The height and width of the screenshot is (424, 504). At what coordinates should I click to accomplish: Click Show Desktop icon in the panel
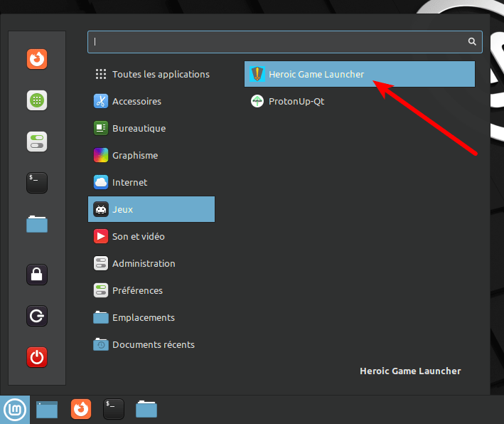click(47, 410)
